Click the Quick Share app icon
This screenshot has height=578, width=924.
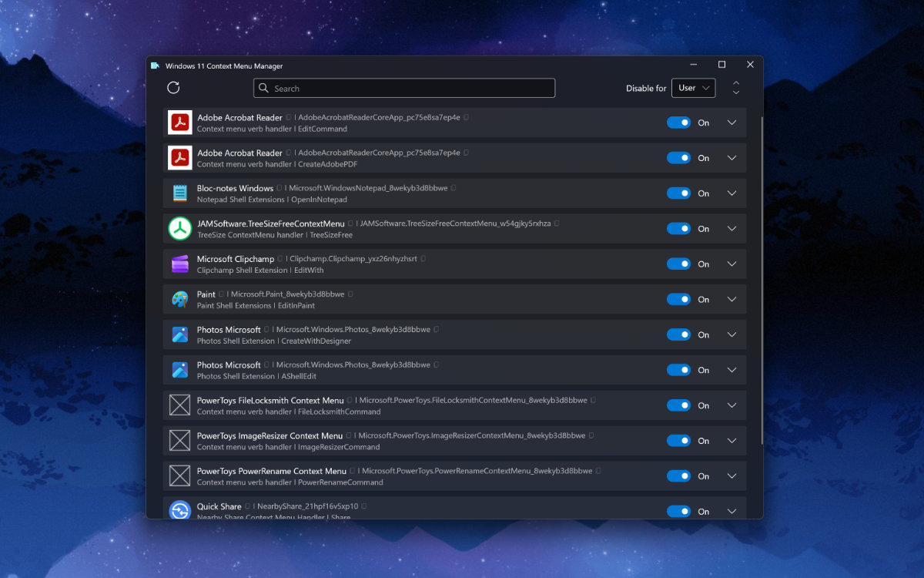pyautogui.click(x=179, y=510)
